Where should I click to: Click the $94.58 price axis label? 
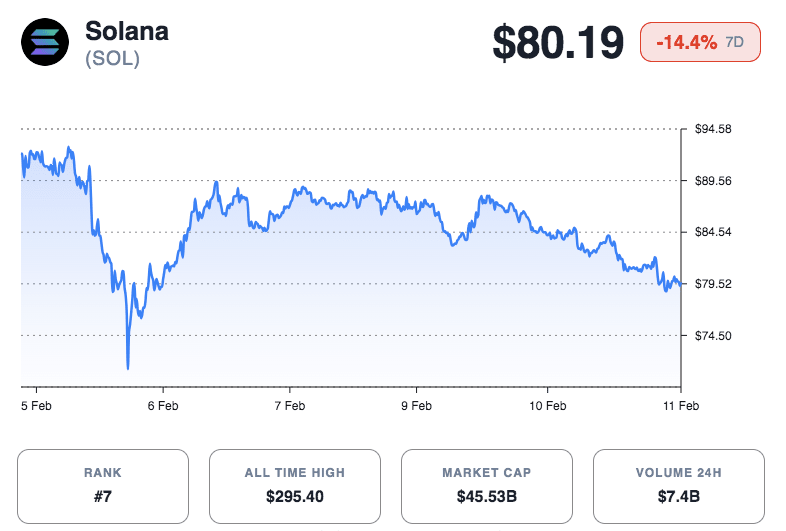point(714,129)
